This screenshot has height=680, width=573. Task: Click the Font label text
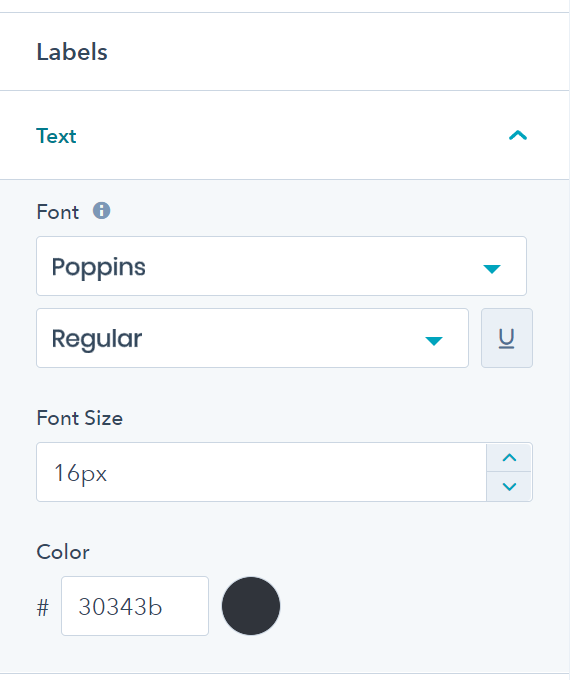[58, 212]
